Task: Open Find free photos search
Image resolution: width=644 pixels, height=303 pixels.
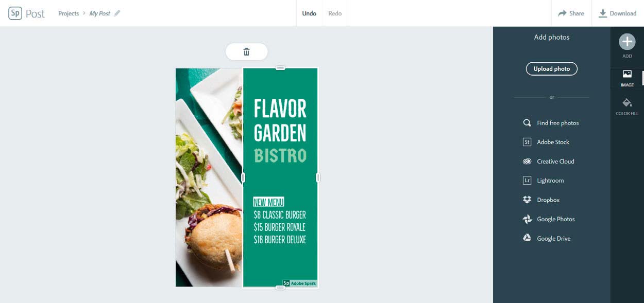Action: (551, 123)
